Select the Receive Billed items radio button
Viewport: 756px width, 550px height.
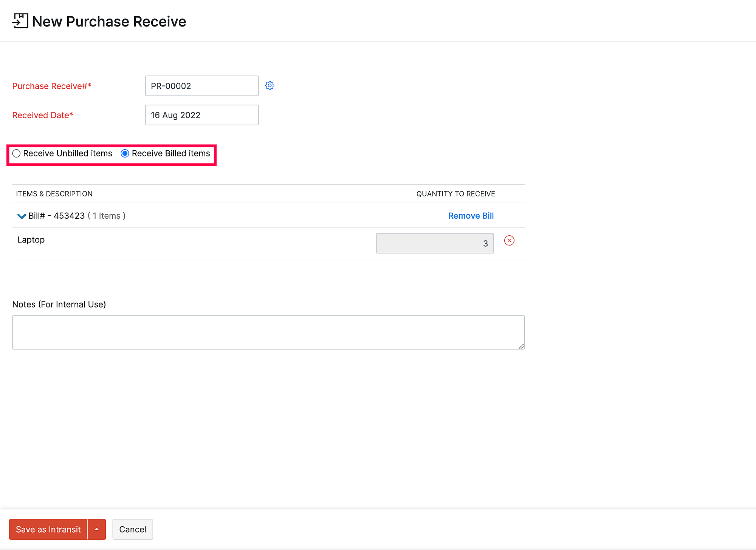click(125, 153)
